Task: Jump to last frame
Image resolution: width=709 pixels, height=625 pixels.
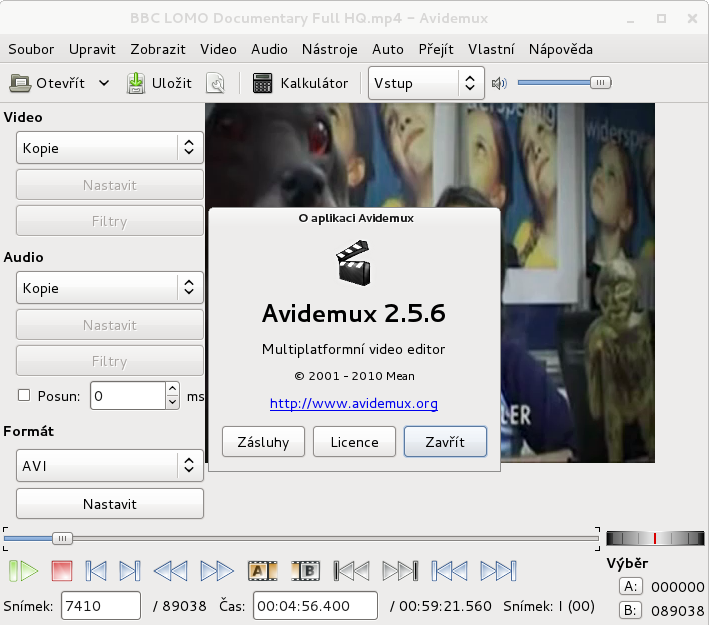Action: tap(498, 571)
